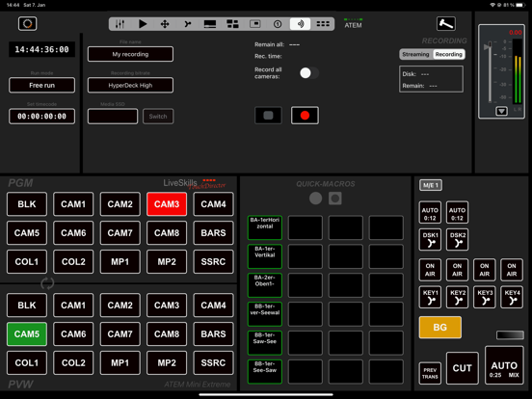Run the BA-1er-Vertikal quick macro

pyautogui.click(x=265, y=256)
